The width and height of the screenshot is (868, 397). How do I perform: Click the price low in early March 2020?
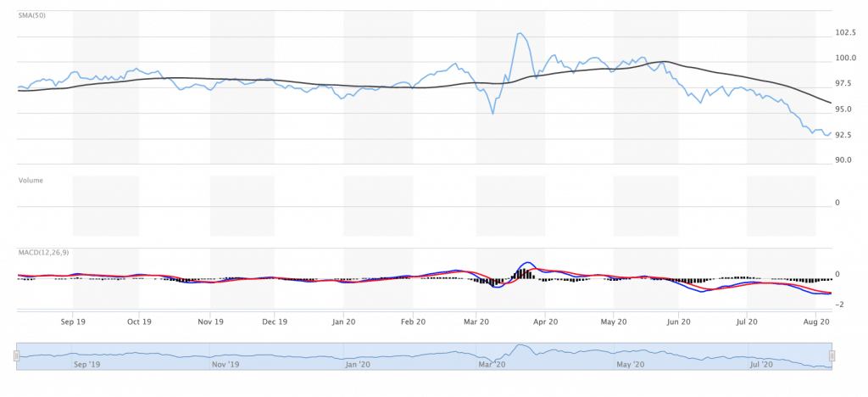click(493, 113)
